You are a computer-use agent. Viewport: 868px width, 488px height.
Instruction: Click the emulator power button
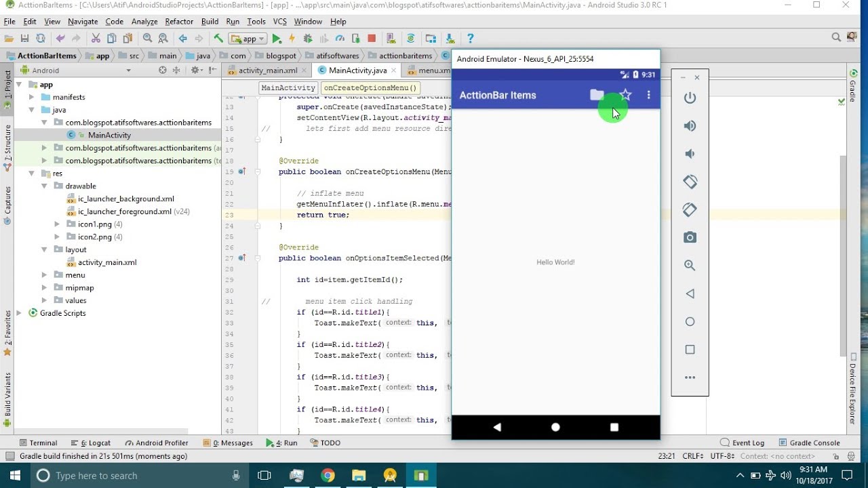(690, 98)
